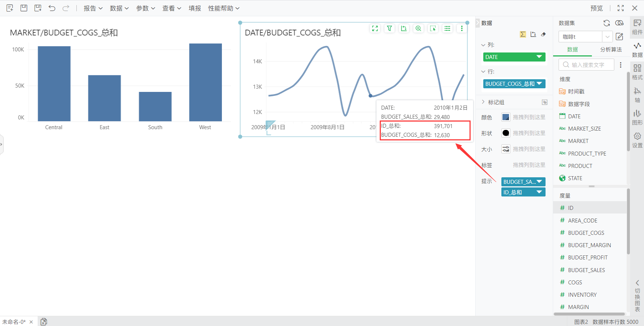Screen dimensions: 644x326
Task: Collapse the 列 section
Action: tap(483, 45)
